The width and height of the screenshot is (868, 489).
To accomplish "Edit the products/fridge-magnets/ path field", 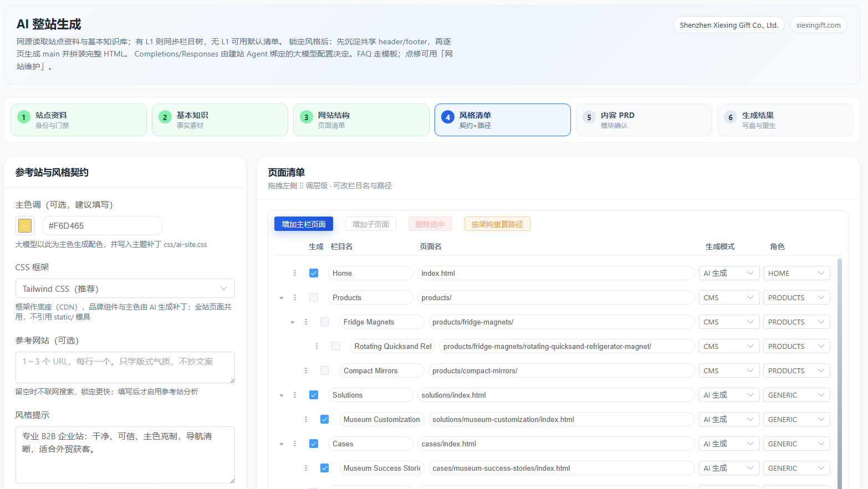I will 561,322.
